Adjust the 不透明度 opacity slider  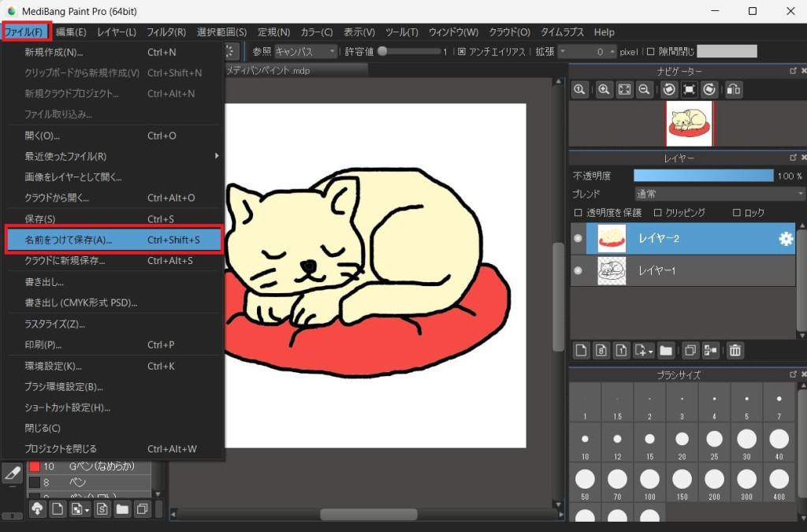703,176
